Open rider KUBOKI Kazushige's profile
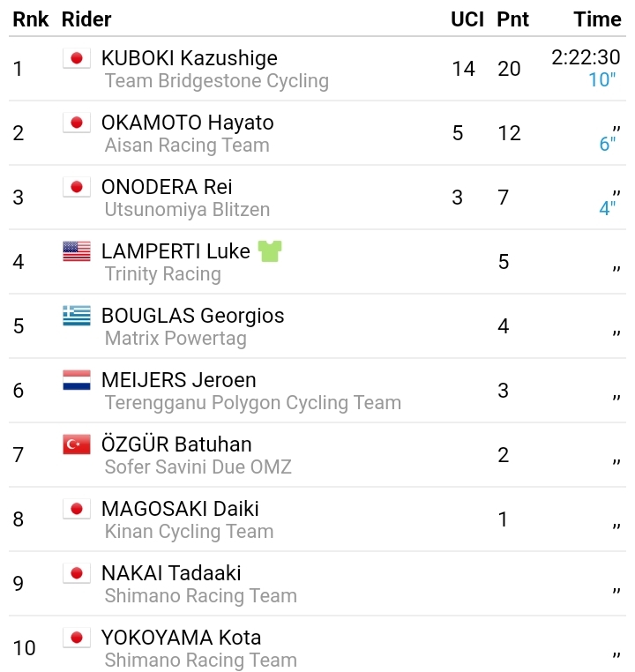 [189, 58]
